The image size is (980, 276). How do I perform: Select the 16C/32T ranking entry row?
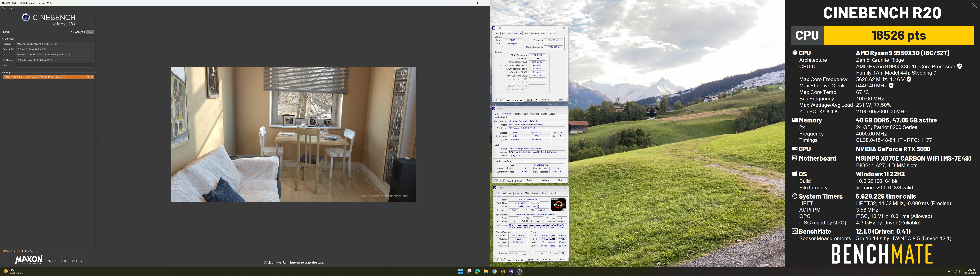(x=48, y=77)
